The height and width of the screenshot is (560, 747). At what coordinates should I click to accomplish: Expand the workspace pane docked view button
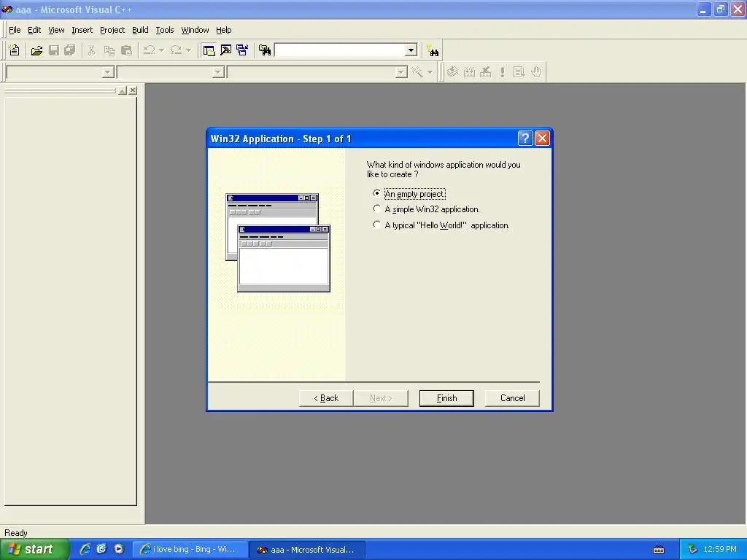123,90
